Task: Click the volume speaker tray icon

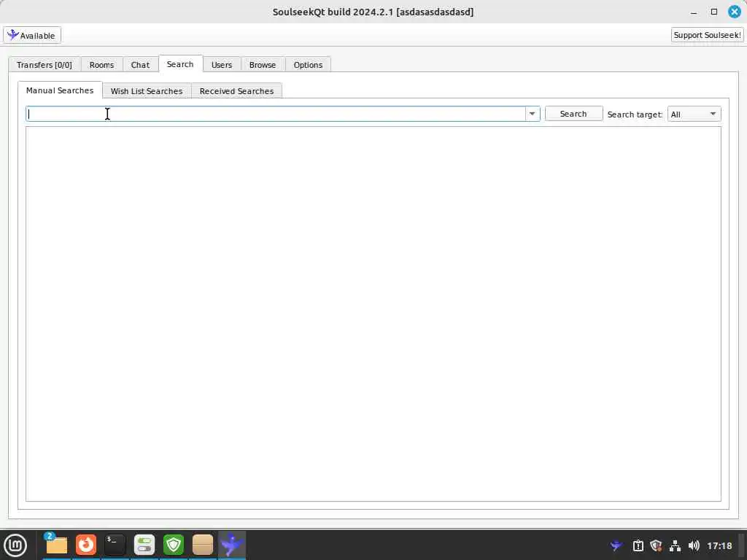Action: (694, 545)
